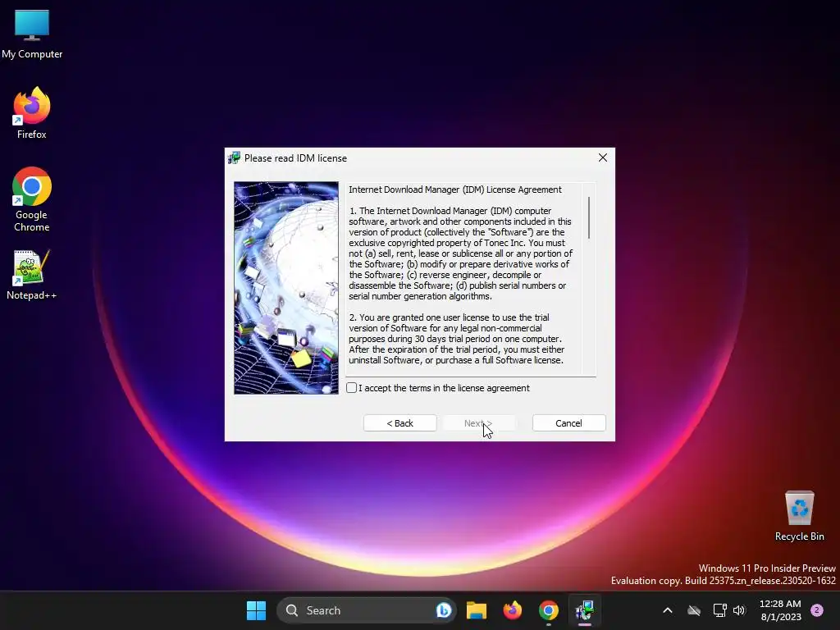This screenshot has height=630, width=840.
Task: Close the IDM license dialog
Action: pos(603,157)
